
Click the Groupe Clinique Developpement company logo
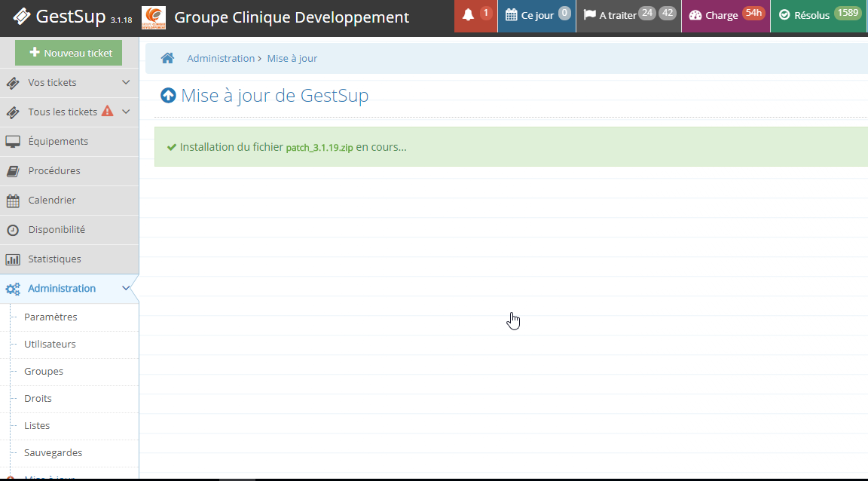tap(154, 17)
